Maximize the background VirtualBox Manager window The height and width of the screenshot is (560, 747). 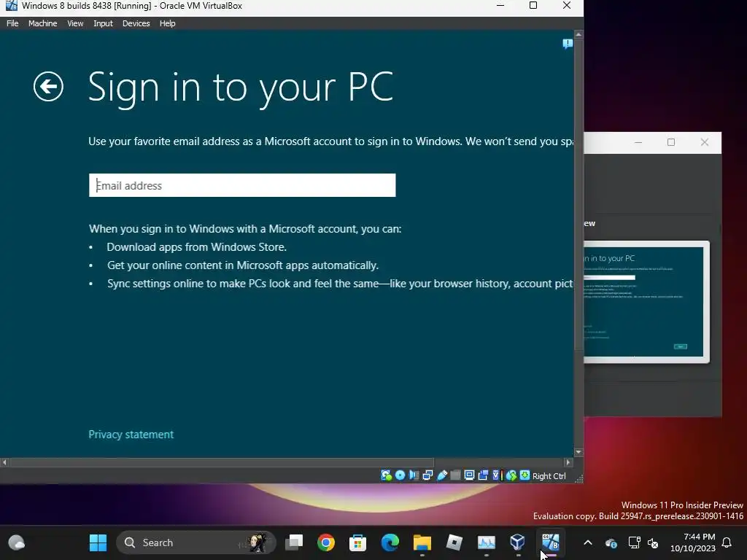[671, 142]
